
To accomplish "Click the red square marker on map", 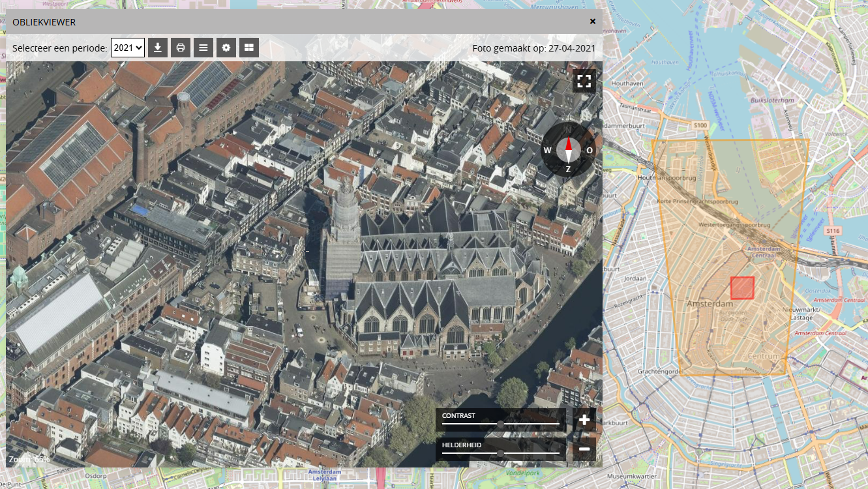I will coord(742,288).
